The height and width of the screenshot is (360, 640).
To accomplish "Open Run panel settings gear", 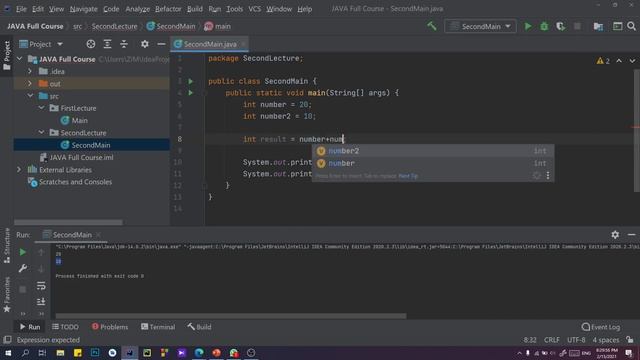I will click(x=615, y=235).
